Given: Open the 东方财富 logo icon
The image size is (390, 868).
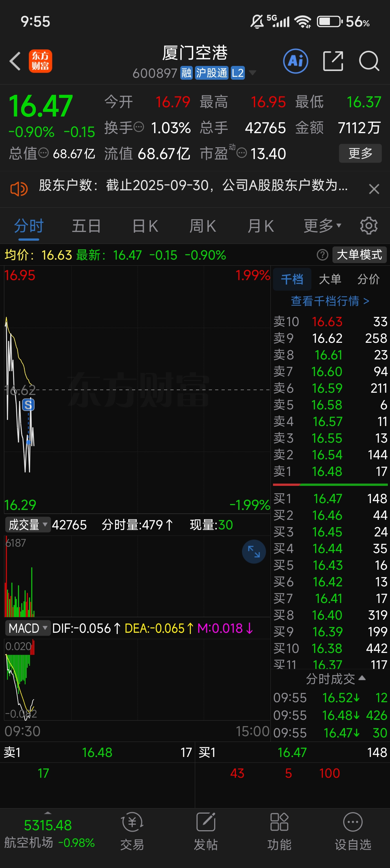Looking at the screenshot, I should (40, 61).
